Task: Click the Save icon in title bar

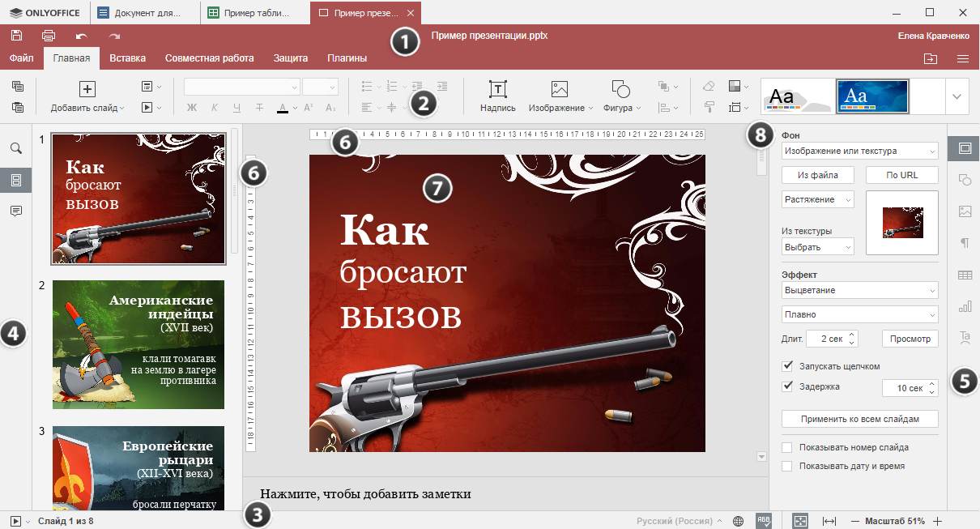Action: (16, 36)
